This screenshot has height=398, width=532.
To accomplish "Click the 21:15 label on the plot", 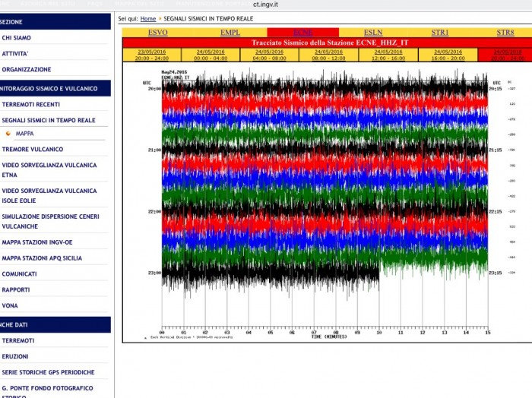I will pyautogui.click(x=495, y=150).
